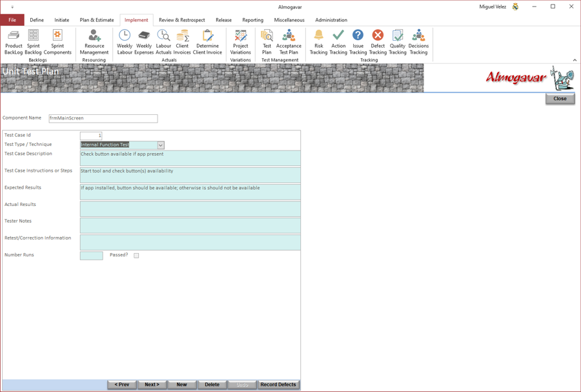Switch to the Plan & Estimate tab
The image size is (581, 392).
[97, 20]
